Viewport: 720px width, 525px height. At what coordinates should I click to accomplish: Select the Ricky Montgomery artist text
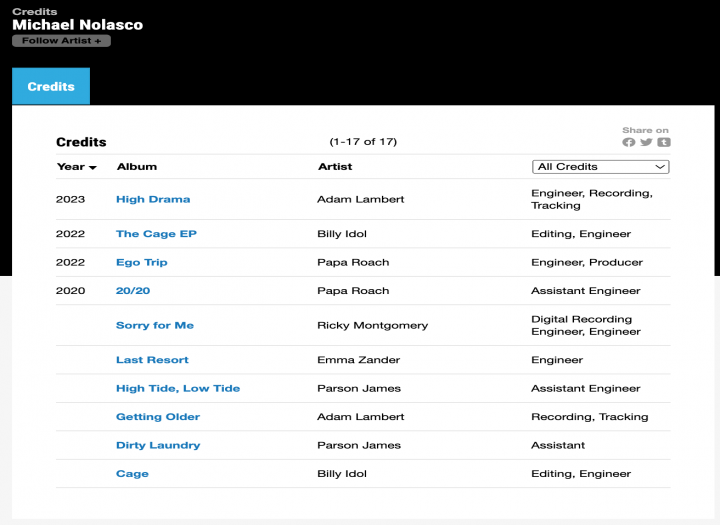(372, 325)
